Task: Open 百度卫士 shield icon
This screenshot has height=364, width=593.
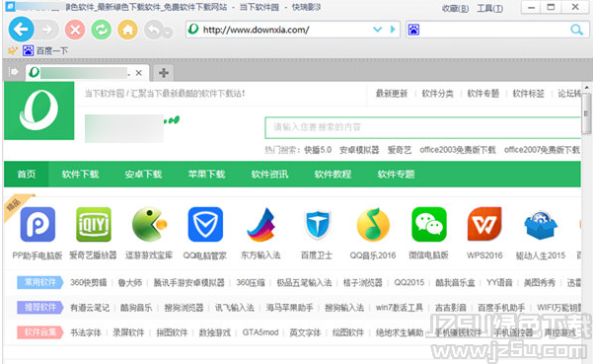Action: [318, 225]
